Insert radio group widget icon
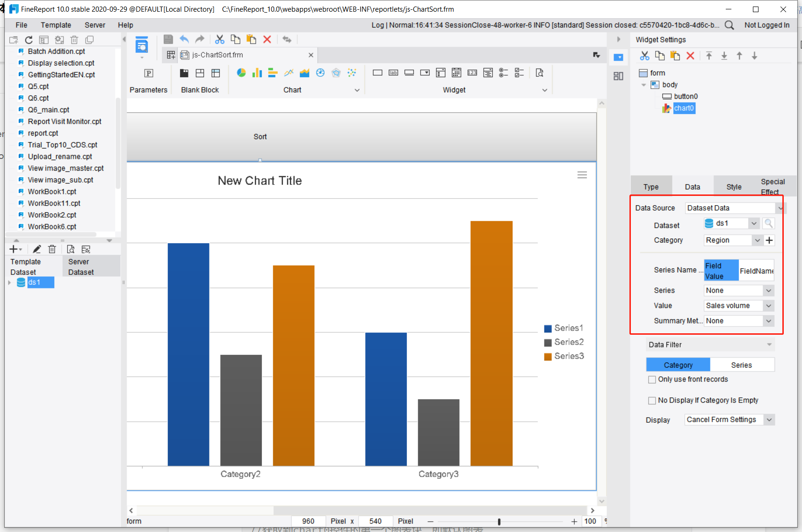Viewport: 802px width, 532px height. point(504,72)
